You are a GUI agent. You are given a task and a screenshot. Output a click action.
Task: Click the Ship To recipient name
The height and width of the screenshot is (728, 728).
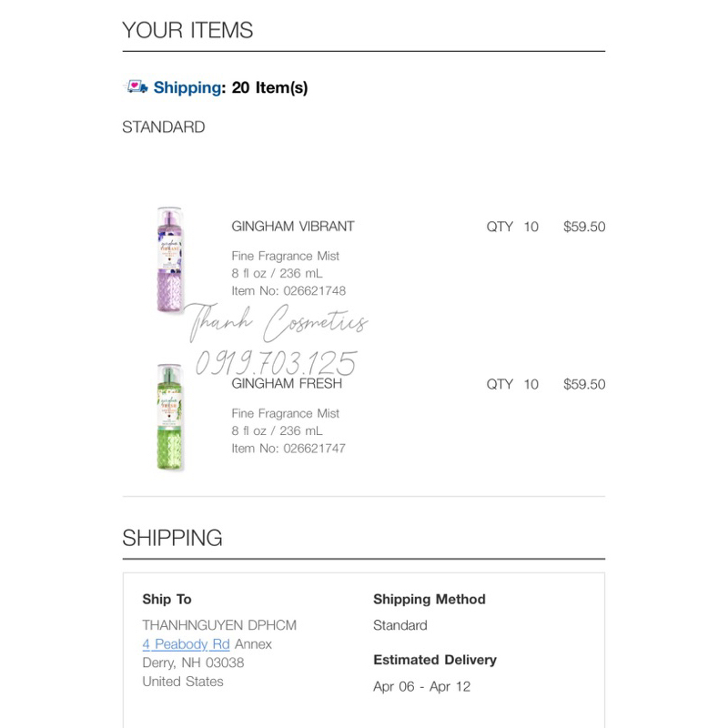(x=219, y=625)
